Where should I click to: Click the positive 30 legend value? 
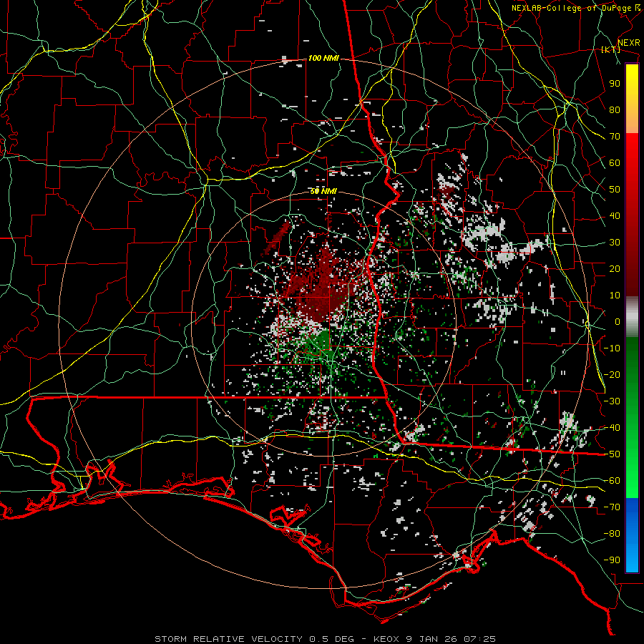coord(615,243)
